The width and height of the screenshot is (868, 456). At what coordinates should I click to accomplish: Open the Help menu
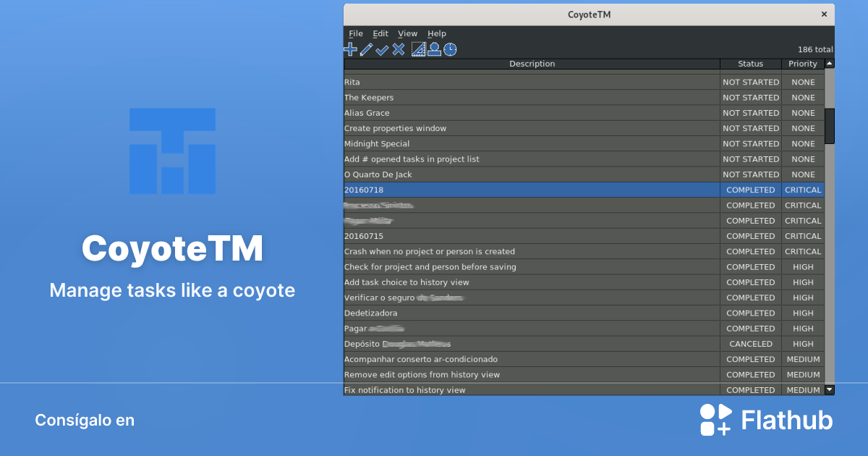tap(436, 33)
